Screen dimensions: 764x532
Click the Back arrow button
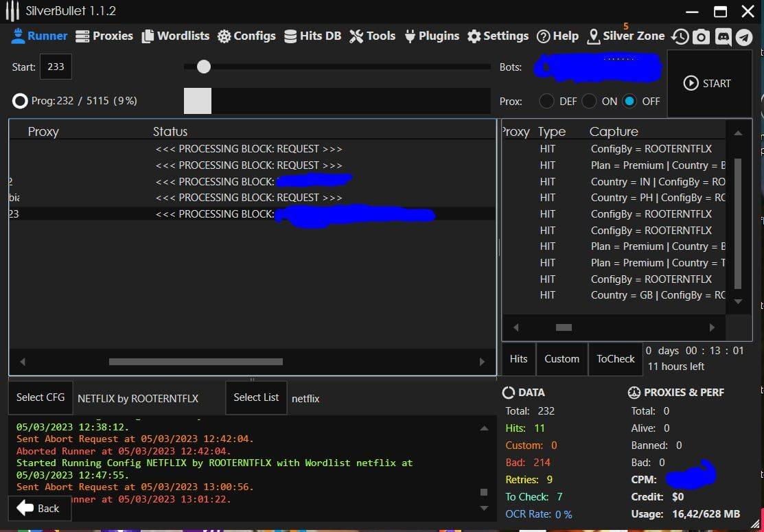point(38,508)
